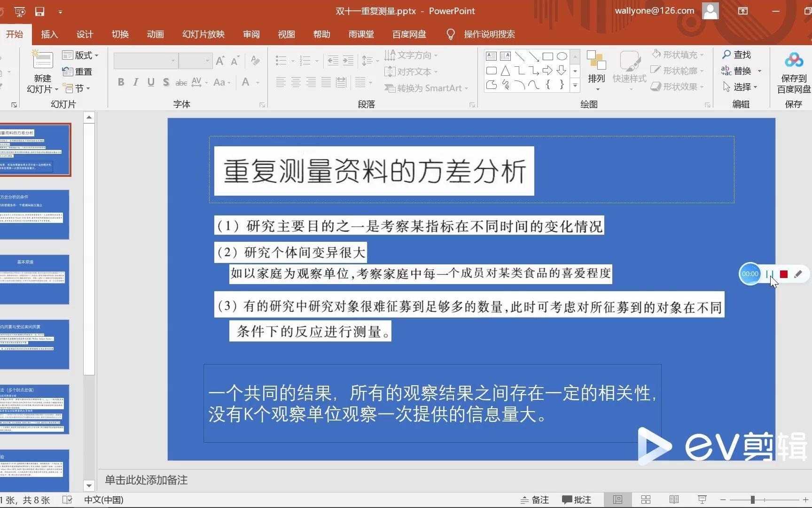Screen dimensions: 812x508
Task: Switch to Slide Sorter view in status bar
Action: [646, 500]
